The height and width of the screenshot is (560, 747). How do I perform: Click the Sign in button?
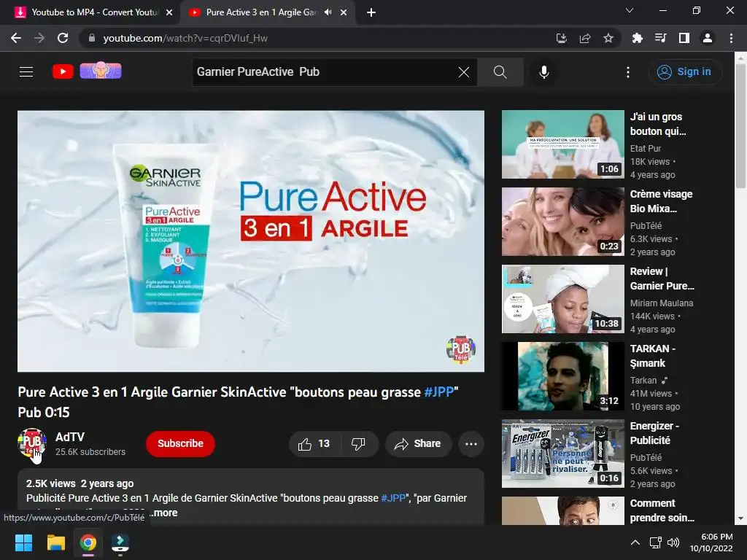pyautogui.click(x=684, y=72)
